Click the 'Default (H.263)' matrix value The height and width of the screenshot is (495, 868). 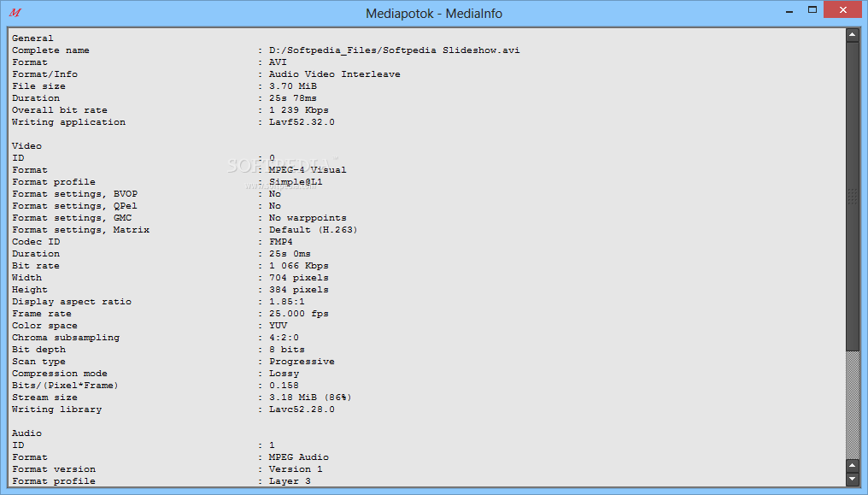tap(314, 230)
